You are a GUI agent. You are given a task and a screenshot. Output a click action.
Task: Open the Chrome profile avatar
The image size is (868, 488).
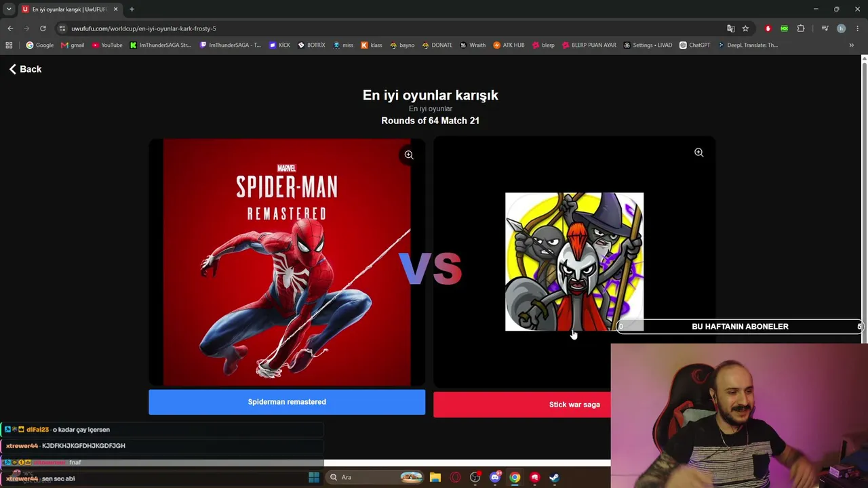[841, 28]
